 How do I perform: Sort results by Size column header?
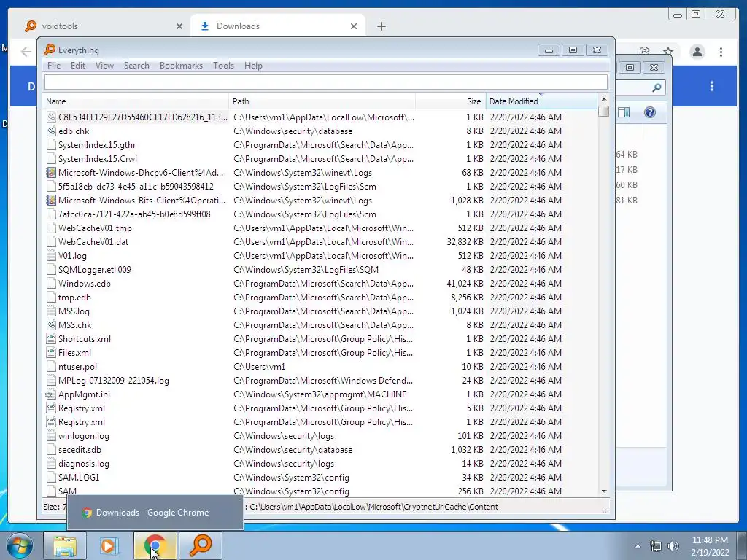tap(451, 101)
